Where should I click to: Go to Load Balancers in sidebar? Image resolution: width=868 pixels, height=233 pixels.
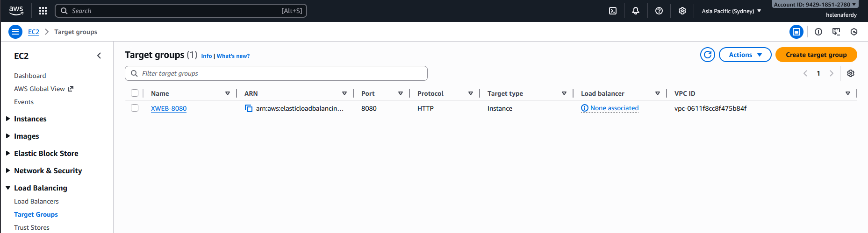[x=36, y=201]
